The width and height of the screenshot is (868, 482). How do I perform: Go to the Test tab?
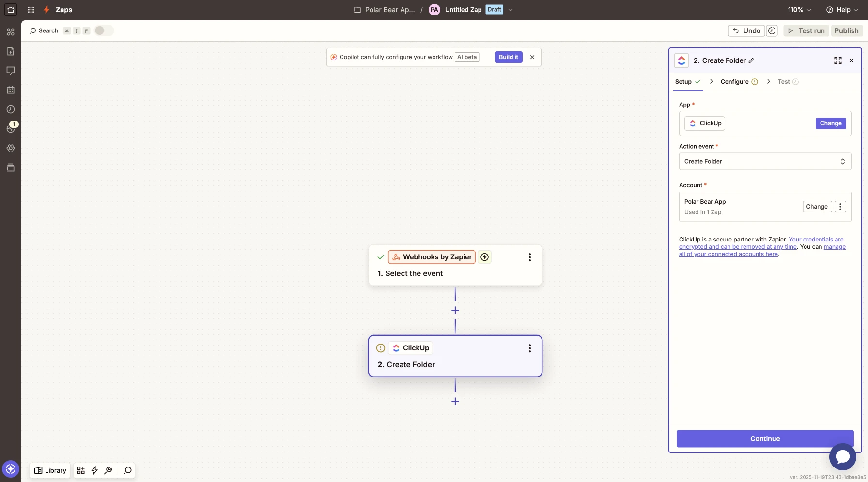[x=783, y=82]
